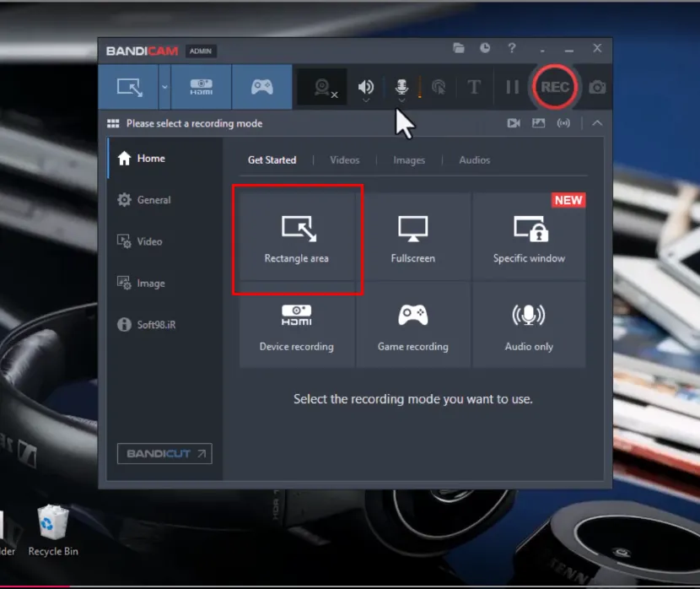Image resolution: width=700 pixels, height=589 pixels.
Task: Collapse the panel with the up chevron
Action: point(597,123)
